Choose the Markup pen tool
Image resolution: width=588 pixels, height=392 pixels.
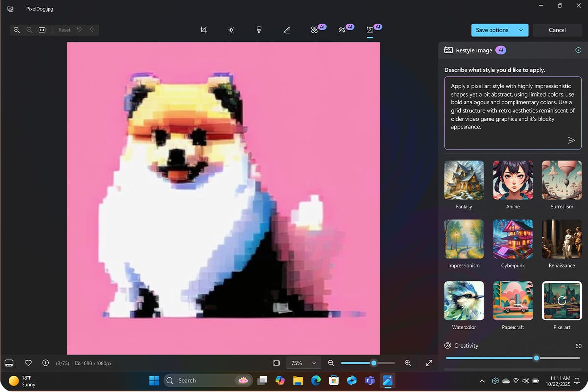(287, 30)
